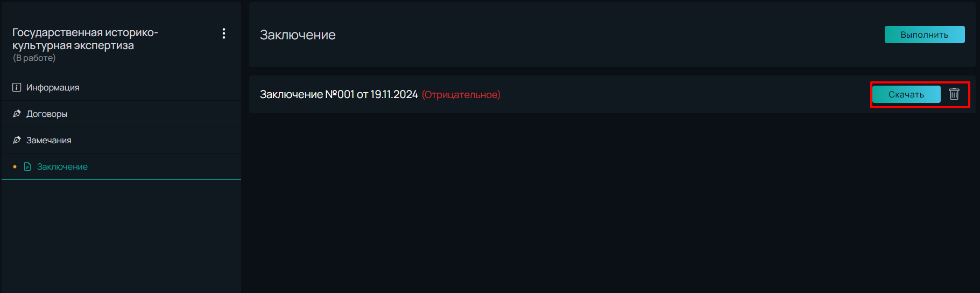The width and height of the screenshot is (980, 293).
Task: Click blank space in the conclusion row
Action: (x=683, y=94)
